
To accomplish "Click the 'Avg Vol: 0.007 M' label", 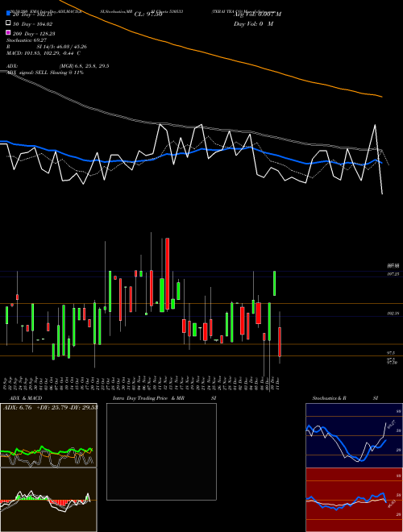I will (257, 15).
